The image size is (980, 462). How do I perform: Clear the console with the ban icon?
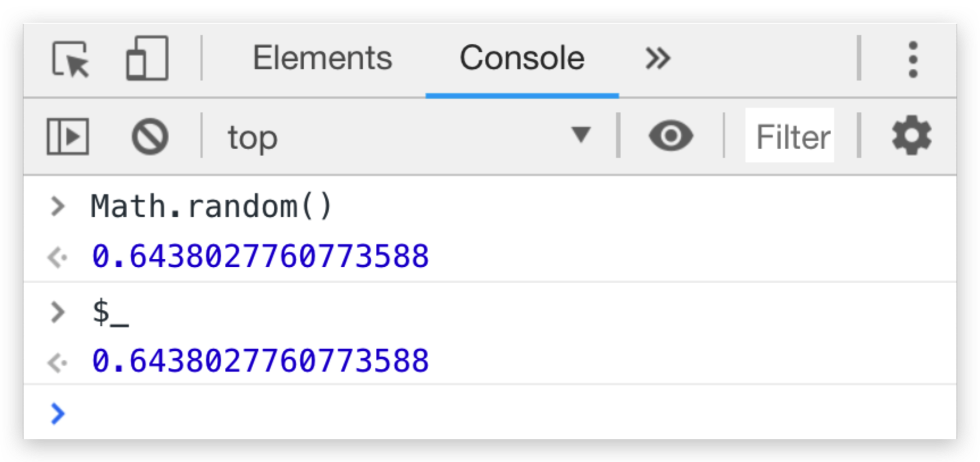pos(150,137)
